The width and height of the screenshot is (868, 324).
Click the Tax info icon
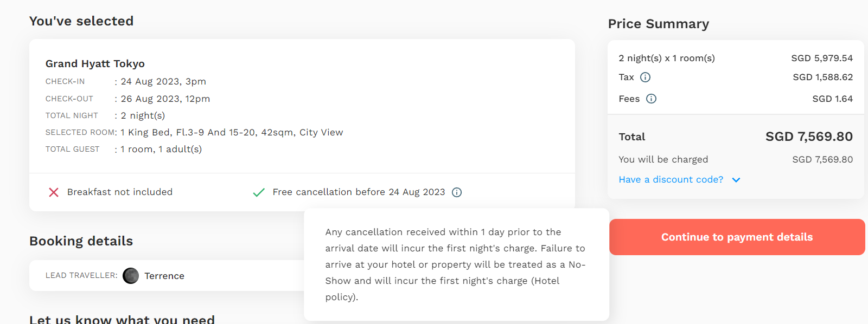[x=645, y=77]
